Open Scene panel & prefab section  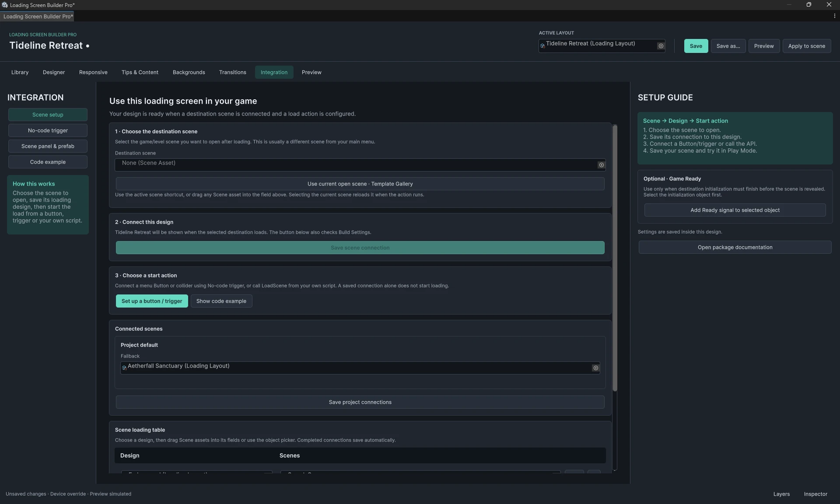tap(48, 146)
